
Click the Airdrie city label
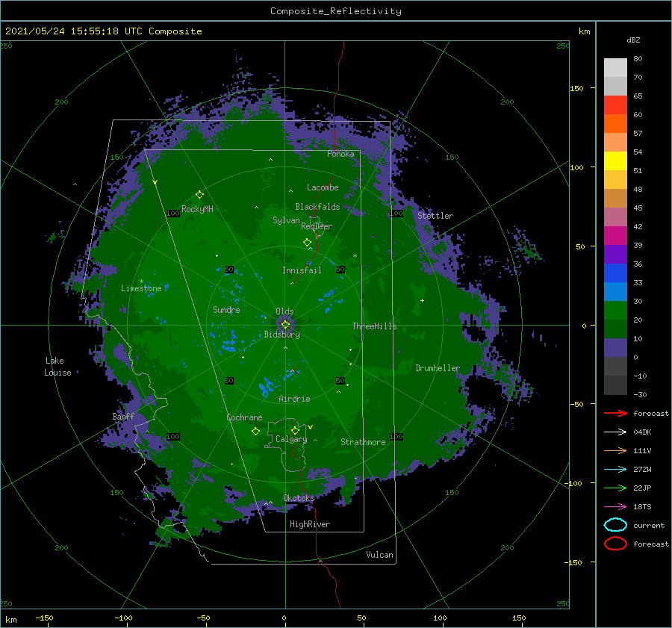[294, 399]
